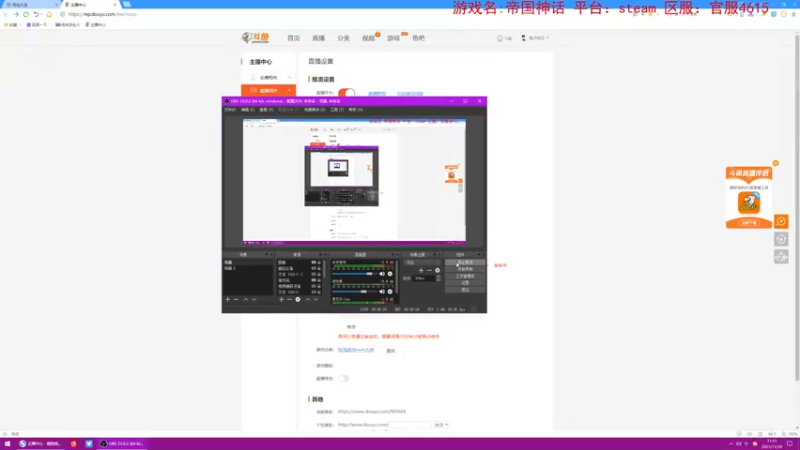This screenshot has height=450, width=800.
Task: Toggle visibility eye of sixth source row
Action: pyautogui.click(x=313, y=292)
